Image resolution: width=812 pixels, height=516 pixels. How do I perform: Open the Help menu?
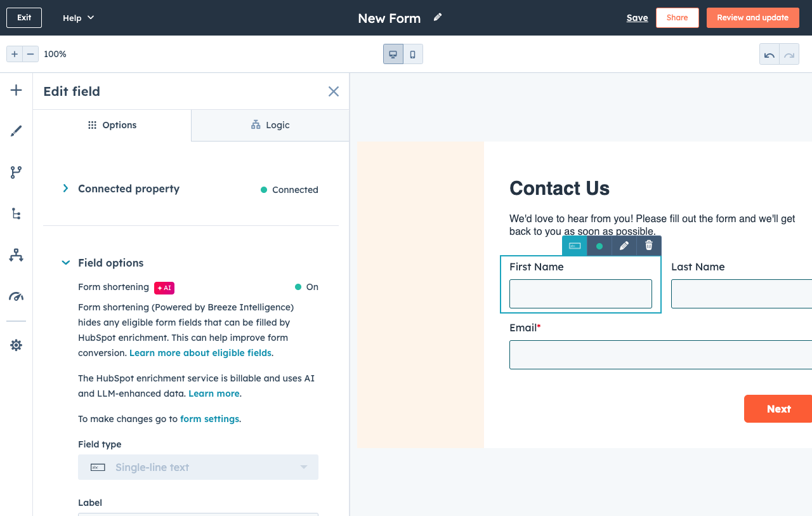[77, 17]
